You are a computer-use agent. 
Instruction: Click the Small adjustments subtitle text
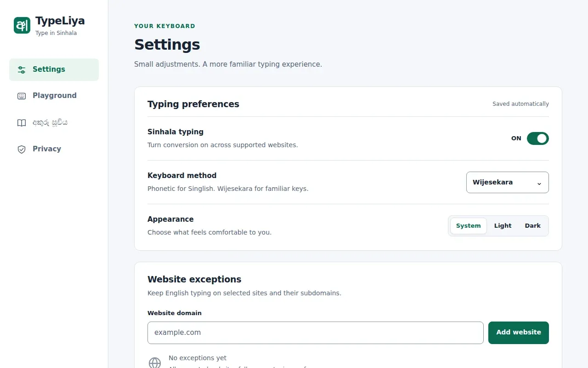pyautogui.click(x=228, y=64)
